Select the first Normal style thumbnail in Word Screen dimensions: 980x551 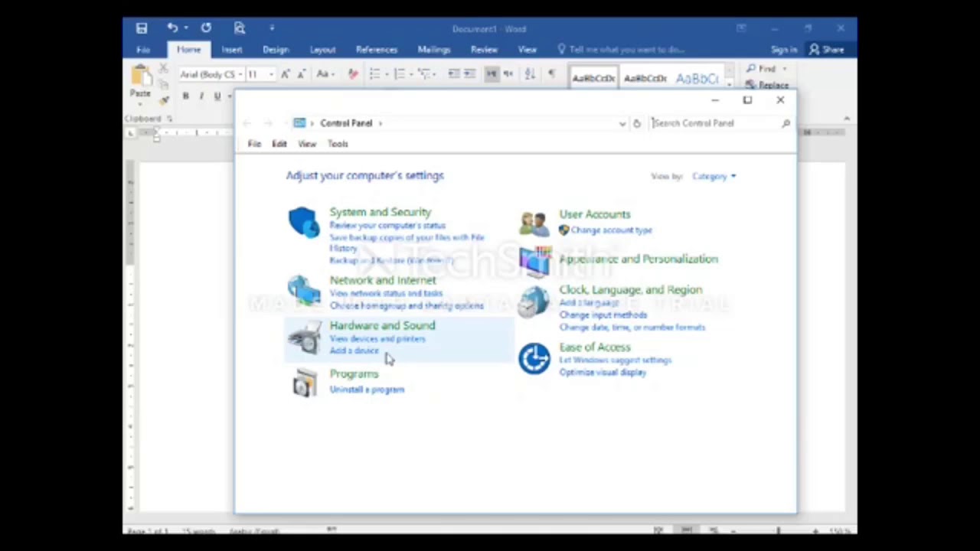(x=593, y=78)
